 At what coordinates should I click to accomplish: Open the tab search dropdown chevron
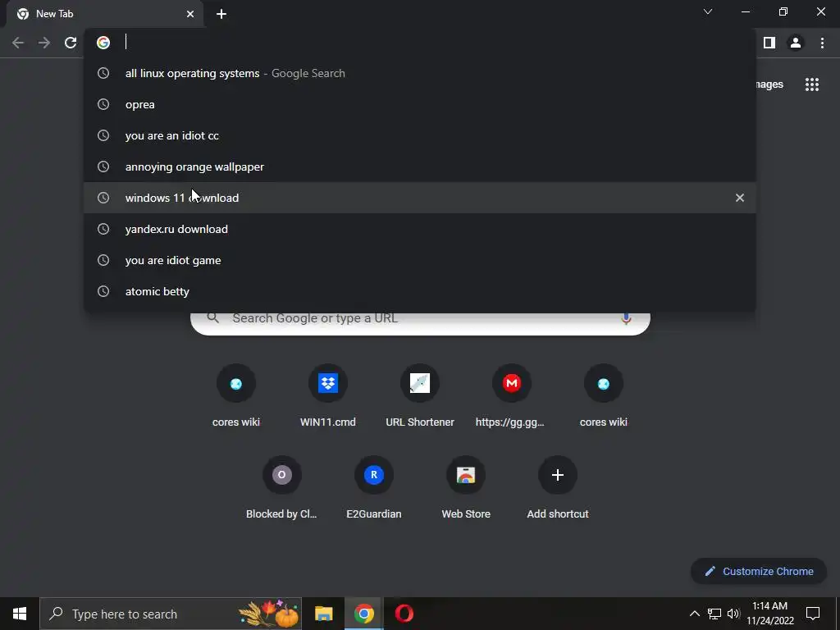[708, 11]
